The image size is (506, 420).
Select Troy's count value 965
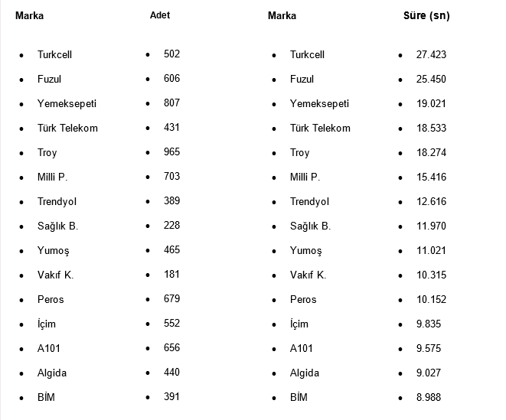point(171,152)
